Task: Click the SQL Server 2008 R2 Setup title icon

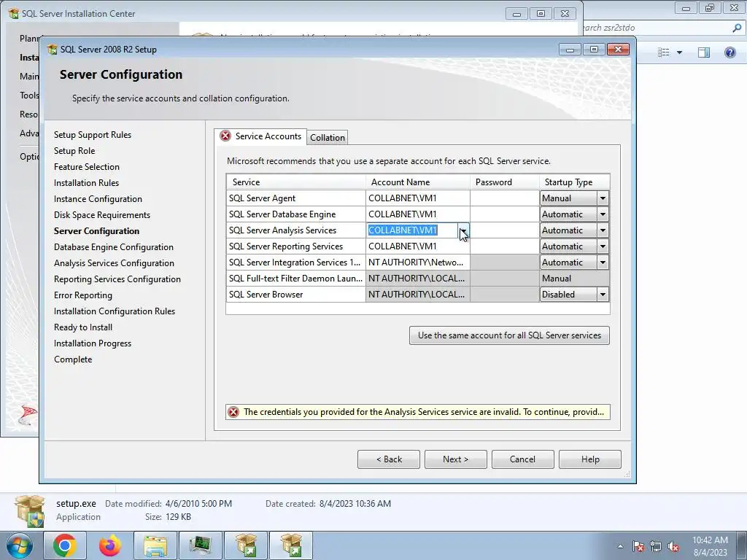Action: coord(52,49)
